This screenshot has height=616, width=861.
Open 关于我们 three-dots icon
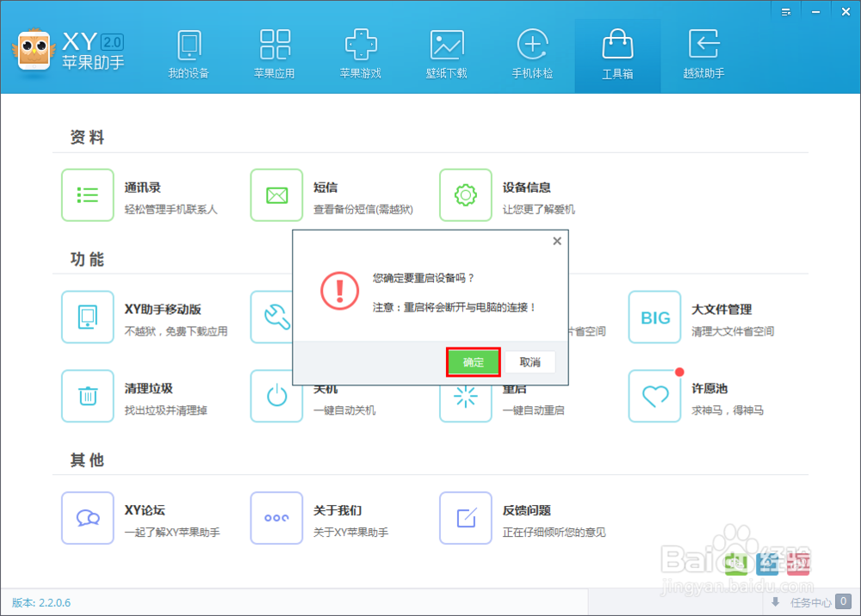click(x=276, y=517)
